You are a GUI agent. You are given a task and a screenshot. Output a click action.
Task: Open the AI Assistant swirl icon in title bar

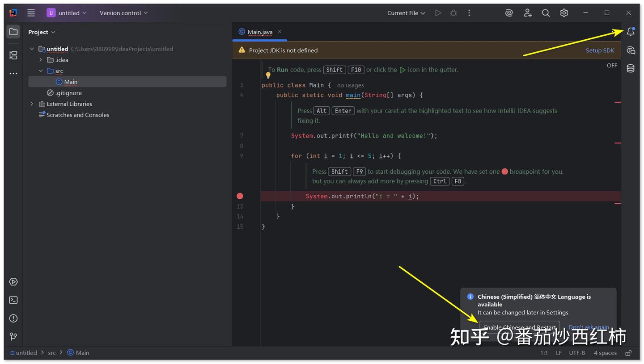coord(509,13)
